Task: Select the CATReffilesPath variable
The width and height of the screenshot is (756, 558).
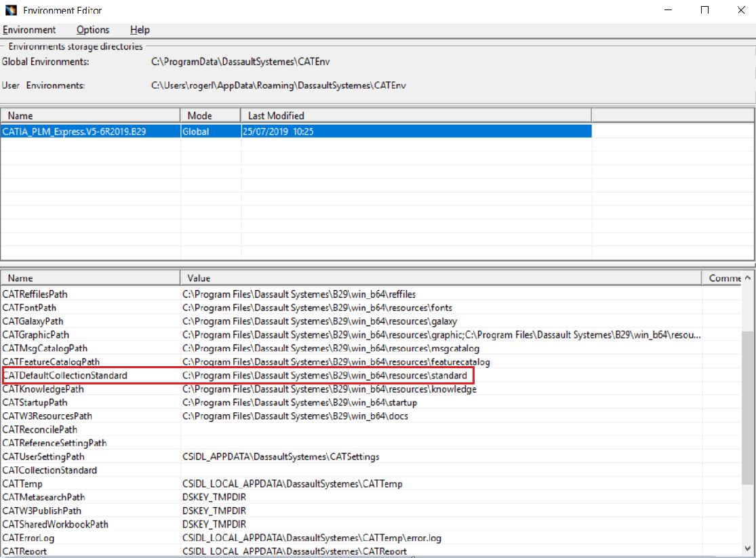Action: click(35, 294)
